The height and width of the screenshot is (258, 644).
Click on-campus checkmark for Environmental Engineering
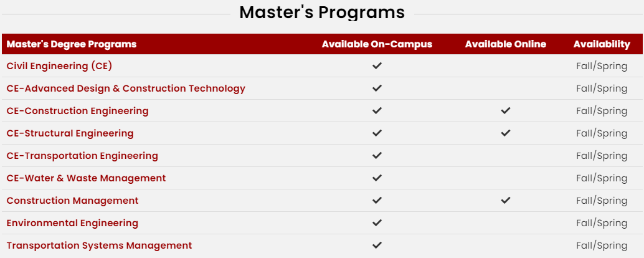click(377, 222)
